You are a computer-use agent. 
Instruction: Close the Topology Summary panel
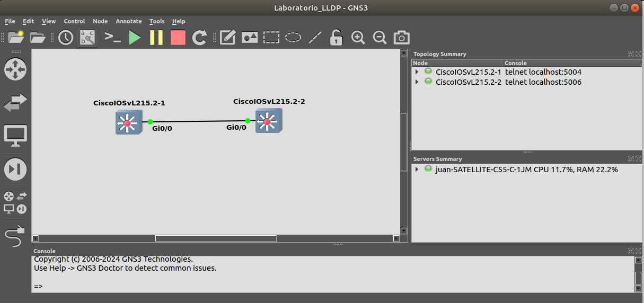[638, 54]
